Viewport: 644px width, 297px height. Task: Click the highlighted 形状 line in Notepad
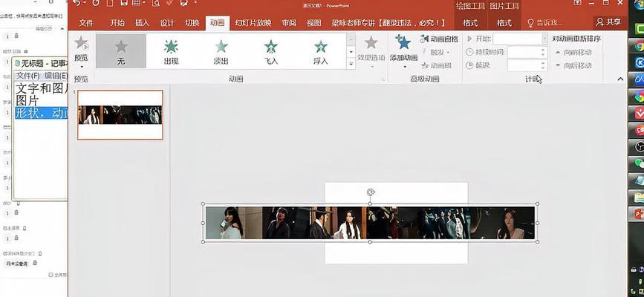point(41,114)
